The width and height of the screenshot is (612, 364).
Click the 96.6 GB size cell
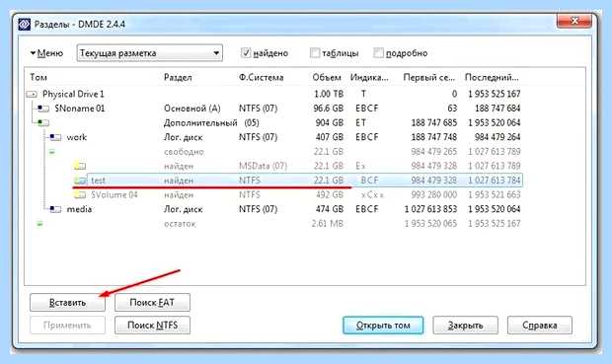pyautogui.click(x=329, y=109)
